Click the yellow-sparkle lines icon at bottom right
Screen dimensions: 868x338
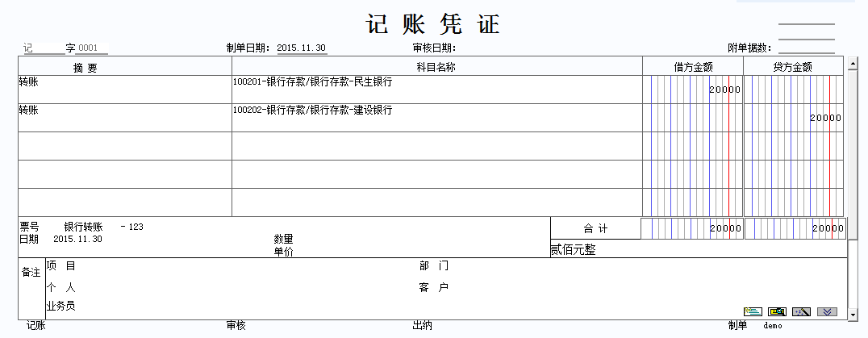pyautogui.click(x=753, y=312)
